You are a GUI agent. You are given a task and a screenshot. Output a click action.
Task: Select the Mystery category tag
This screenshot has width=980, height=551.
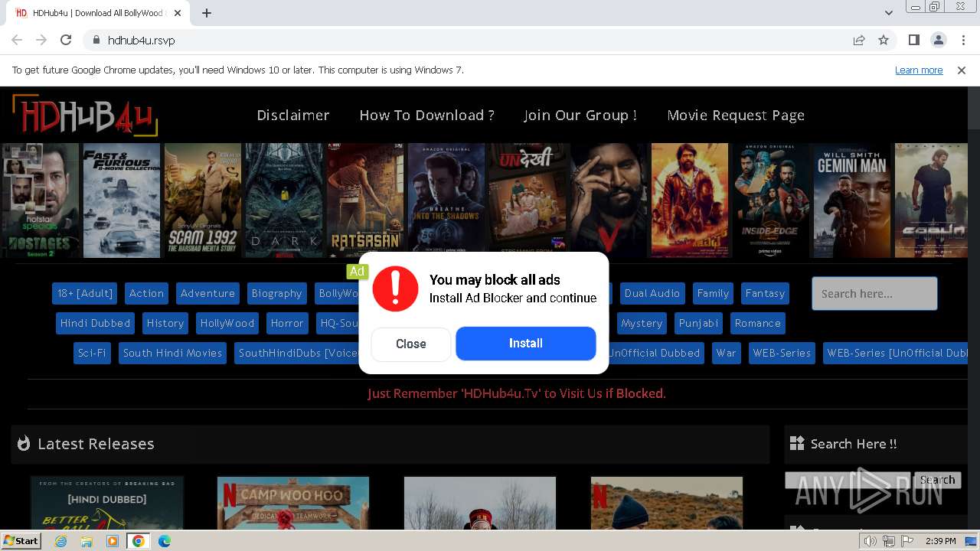pyautogui.click(x=642, y=323)
